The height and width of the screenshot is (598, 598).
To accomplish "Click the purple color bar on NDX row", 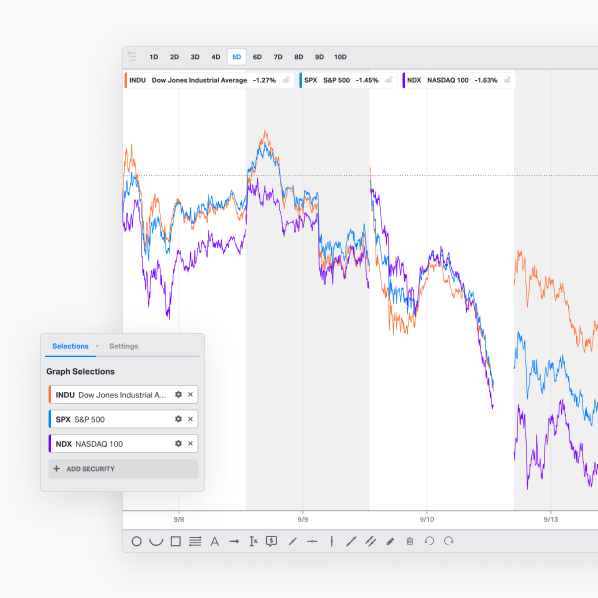I will 50,444.
